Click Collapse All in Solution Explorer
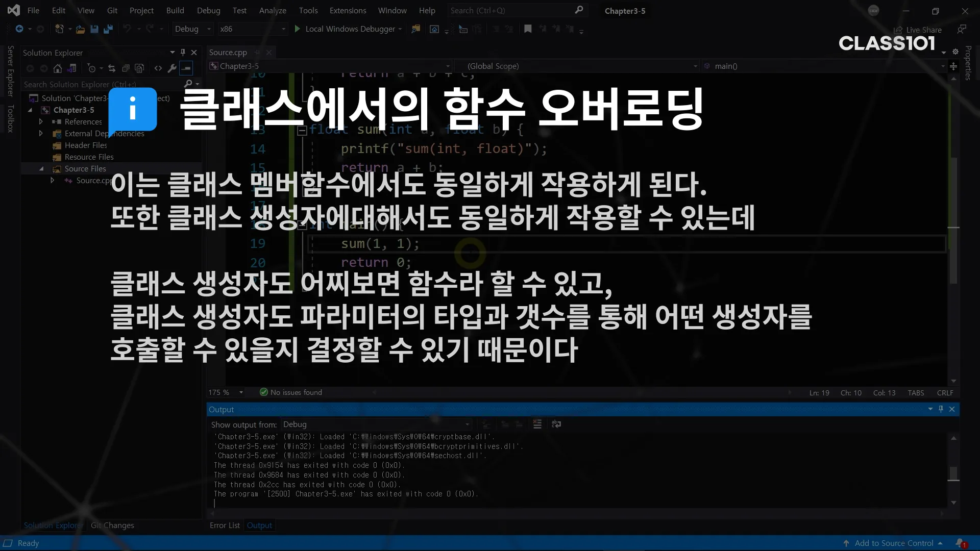Viewport: 980px width, 551px height. 126,68
